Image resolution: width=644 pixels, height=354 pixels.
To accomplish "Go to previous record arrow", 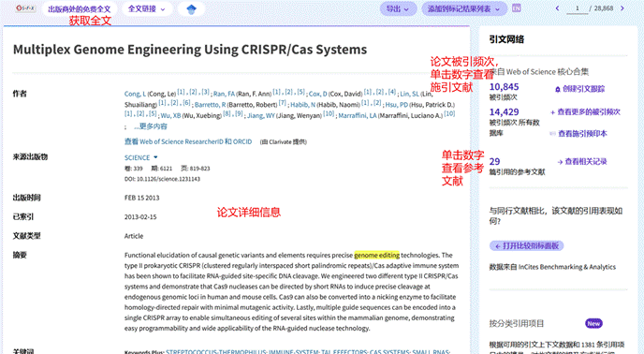I will [x=557, y=8].
